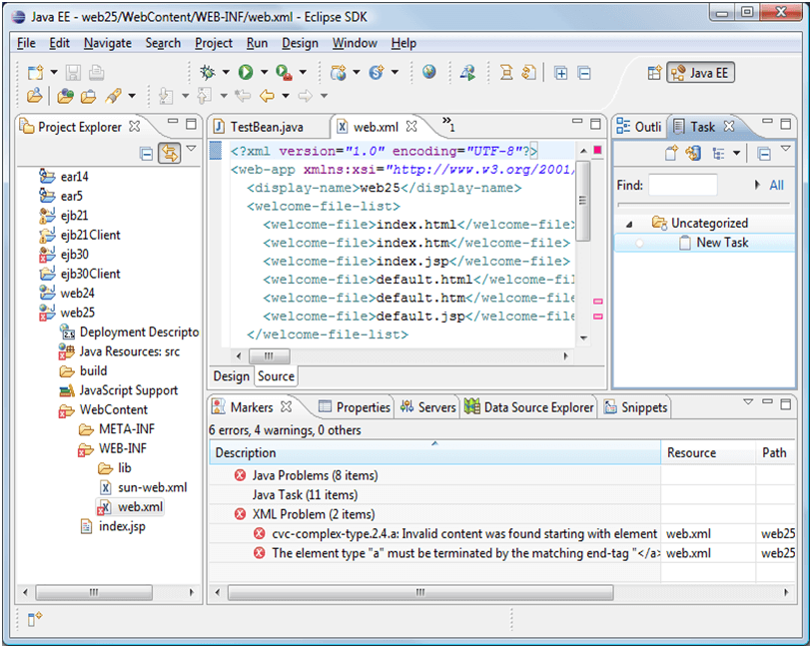Screen dimensions: 812x648
Task: Click red error marker in editor overview ruler
Action: pyautogui.click(x=597, y=150)
